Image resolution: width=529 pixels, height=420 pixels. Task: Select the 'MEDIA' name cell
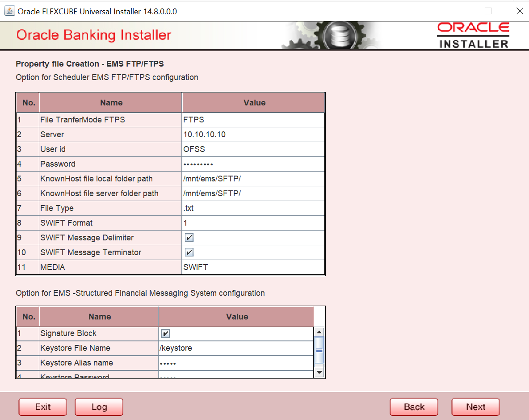[110, 267]
